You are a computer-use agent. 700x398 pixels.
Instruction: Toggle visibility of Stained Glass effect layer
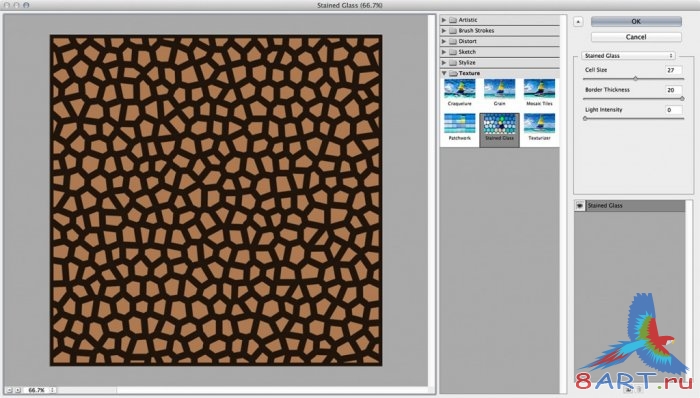(x=579, y=206)
